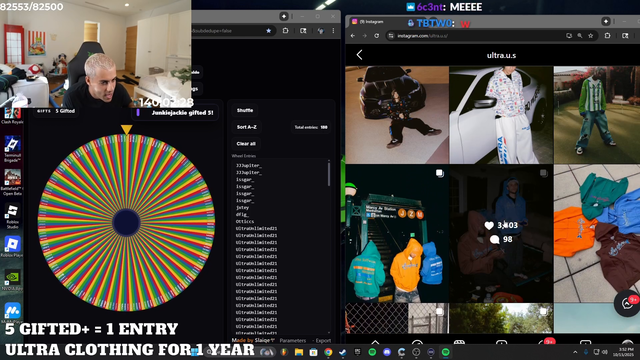Screen dimensions: 640x360
Task: Open three-dot Chrome menu in the wheel window
Action: [x=333, y=31]
